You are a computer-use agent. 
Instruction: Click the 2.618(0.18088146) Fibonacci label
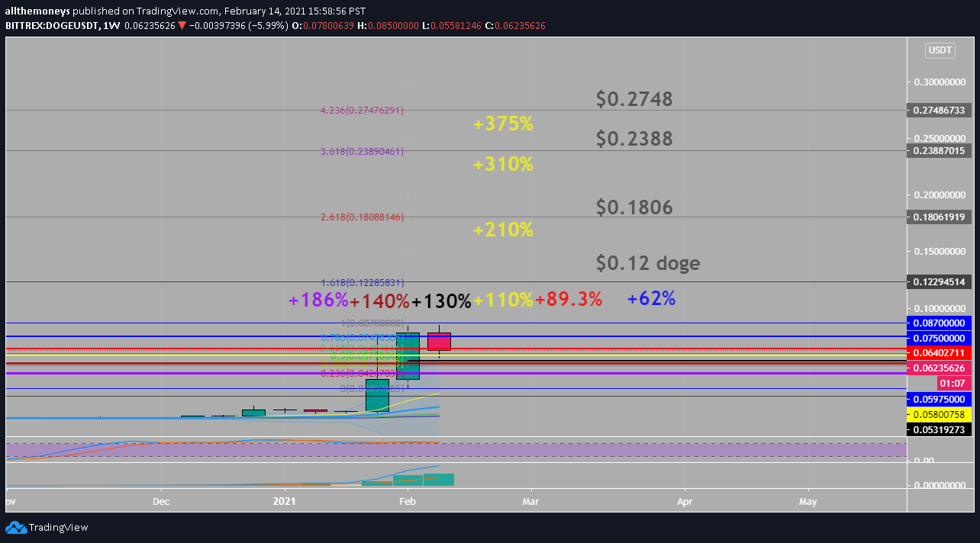click(362, 217)
